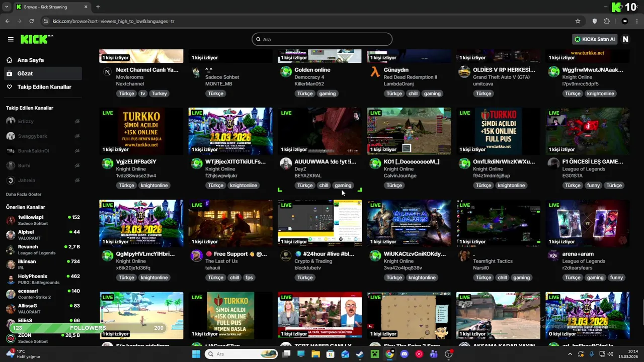Show hidden system tray icons chevron
The width and height of the screenshot is (644, 362).
[570, 354]
